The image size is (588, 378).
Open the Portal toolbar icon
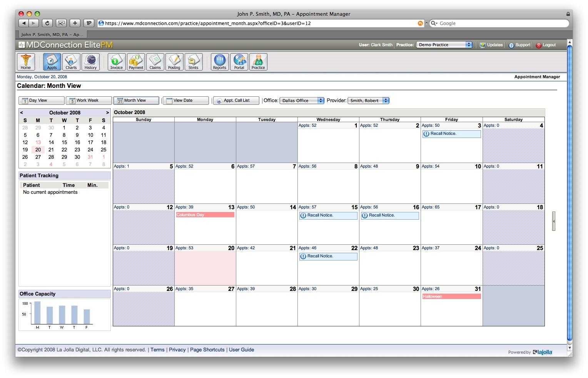point(239,62)
